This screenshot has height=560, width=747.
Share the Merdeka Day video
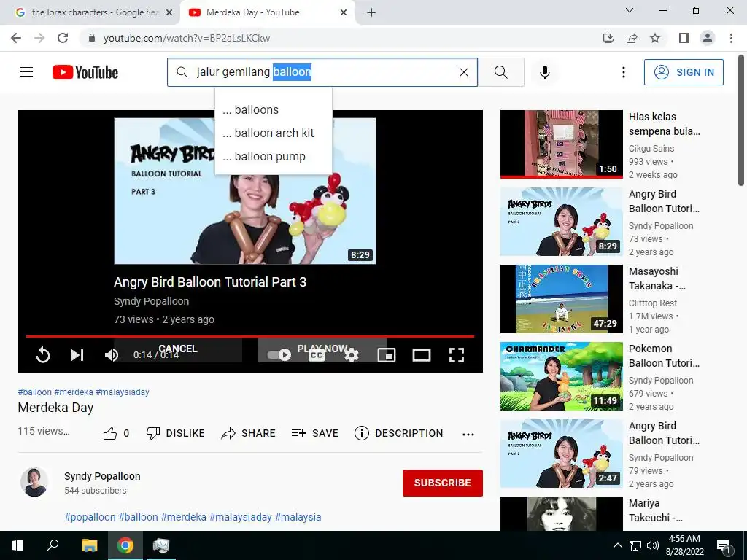pos(248,433)
